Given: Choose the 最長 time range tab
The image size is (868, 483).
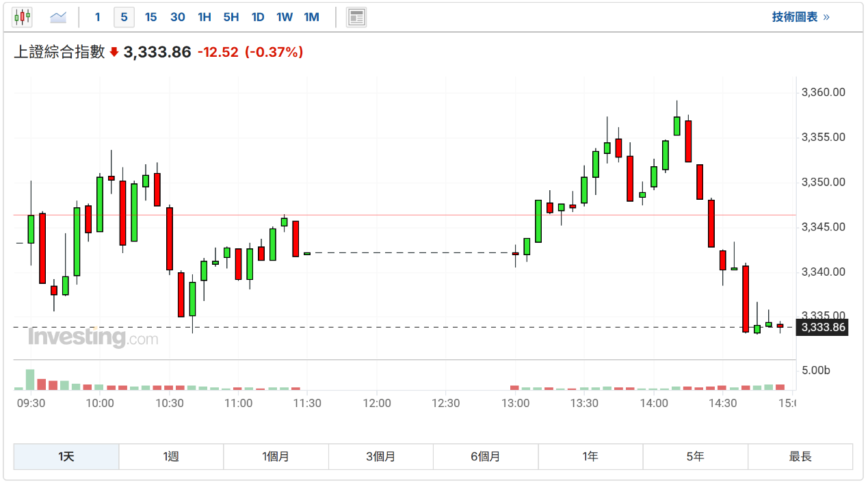Looking at the screenshot, I should click(x=800, y=456).
